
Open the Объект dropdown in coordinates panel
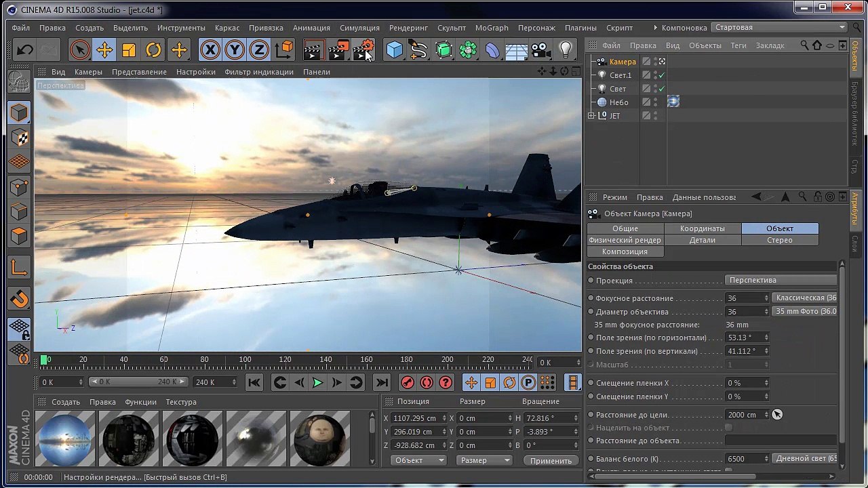click(x=418, y=460)
